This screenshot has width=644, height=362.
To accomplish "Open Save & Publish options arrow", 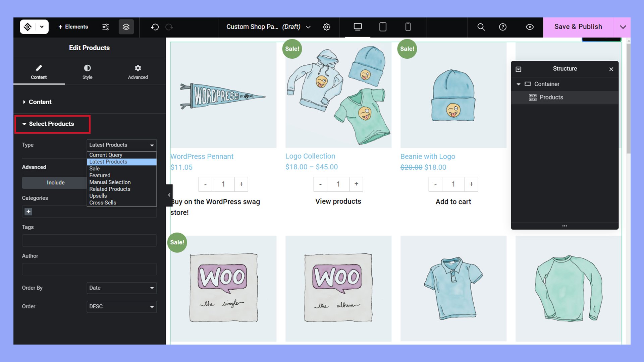I will click(623, 27).
